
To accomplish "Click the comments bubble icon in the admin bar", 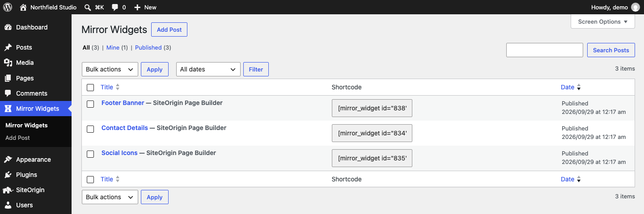I will 115,8.
